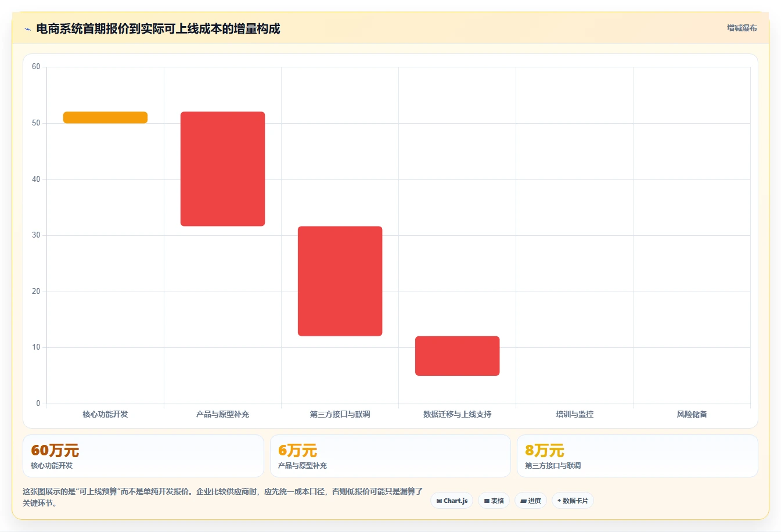Screen dimensions: 781x532
Task: Click the y-axis value 50
Action: click(x=36, y=123)
